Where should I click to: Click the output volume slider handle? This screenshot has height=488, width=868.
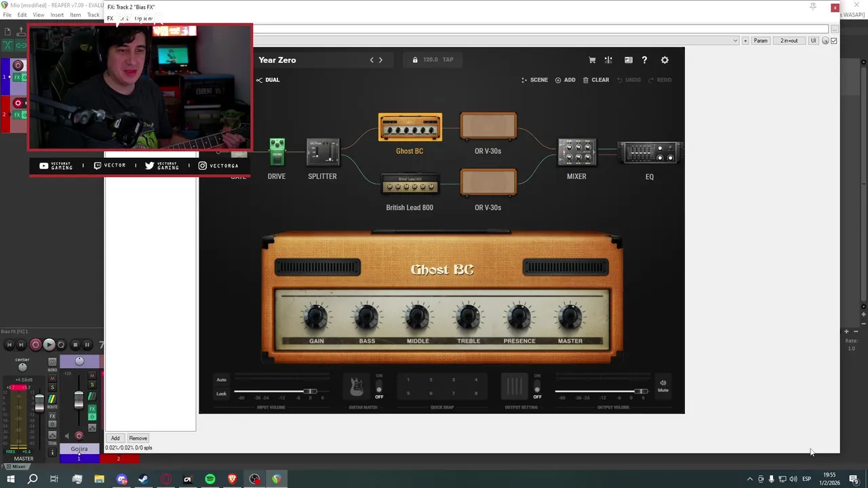pyautogui.click(x=640, y=391)
